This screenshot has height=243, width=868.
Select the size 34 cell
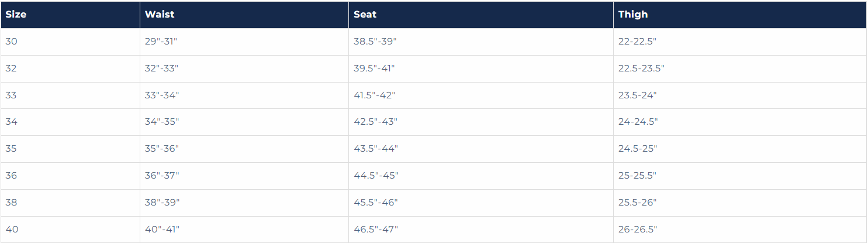coord(11,122)
